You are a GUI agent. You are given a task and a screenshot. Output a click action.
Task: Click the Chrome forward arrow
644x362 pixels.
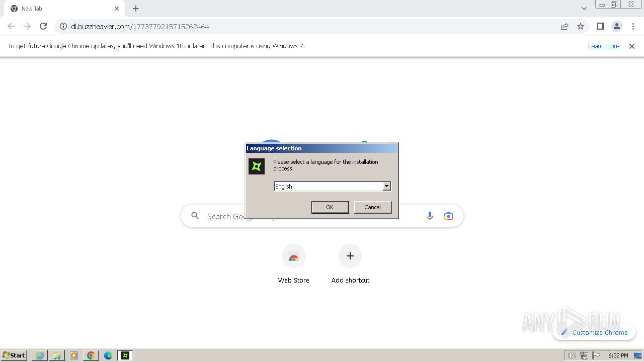[27, 26]
